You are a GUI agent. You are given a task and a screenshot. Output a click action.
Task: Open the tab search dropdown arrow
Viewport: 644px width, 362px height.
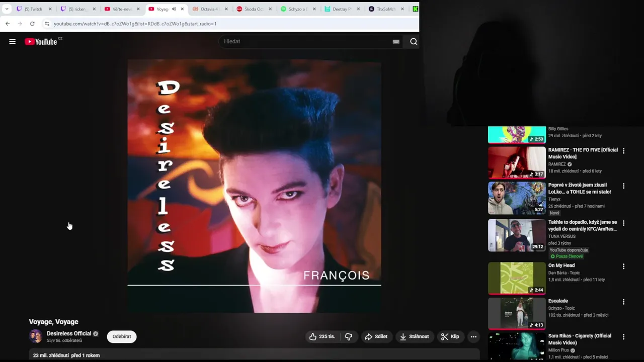(x=7, y=9)
